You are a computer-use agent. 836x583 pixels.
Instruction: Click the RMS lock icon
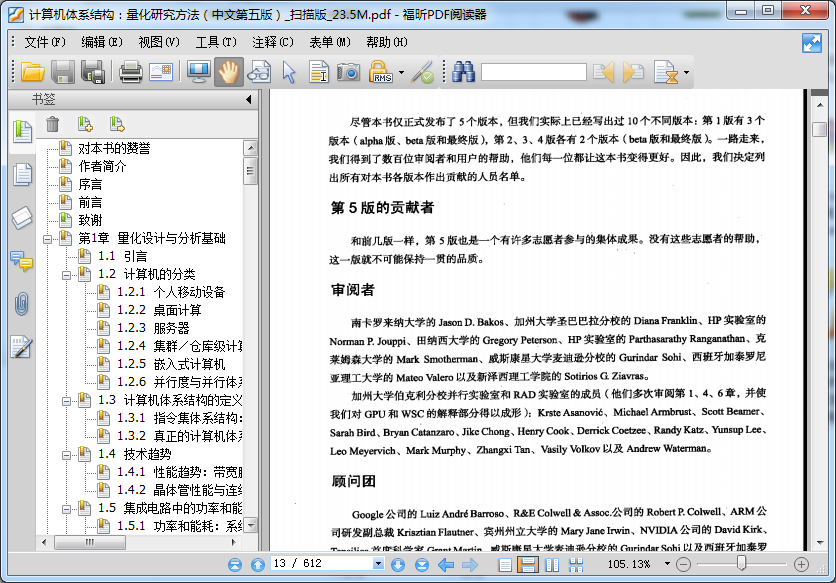(x=381, y=71)
